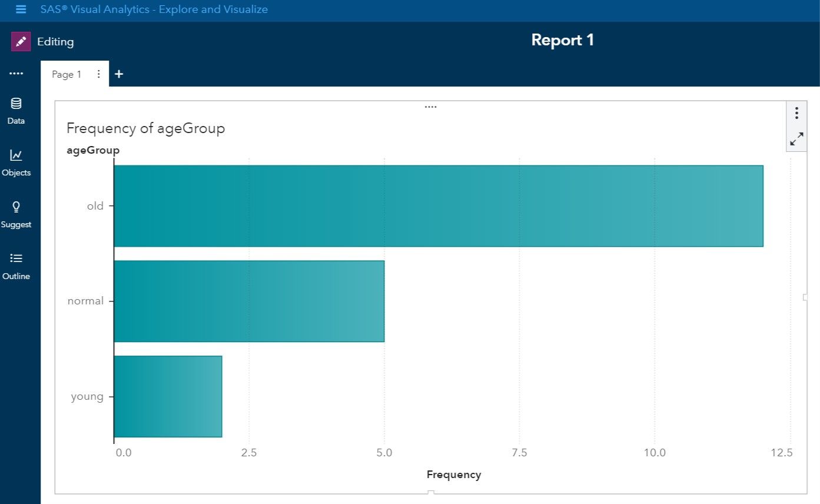
Task: Open the bar chart object menu
Action: pos(796,113)
